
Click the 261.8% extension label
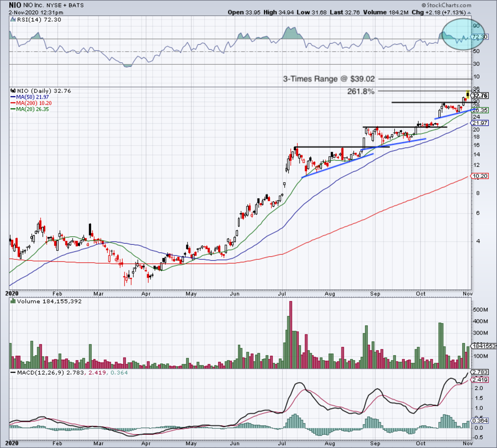(361, 91)
